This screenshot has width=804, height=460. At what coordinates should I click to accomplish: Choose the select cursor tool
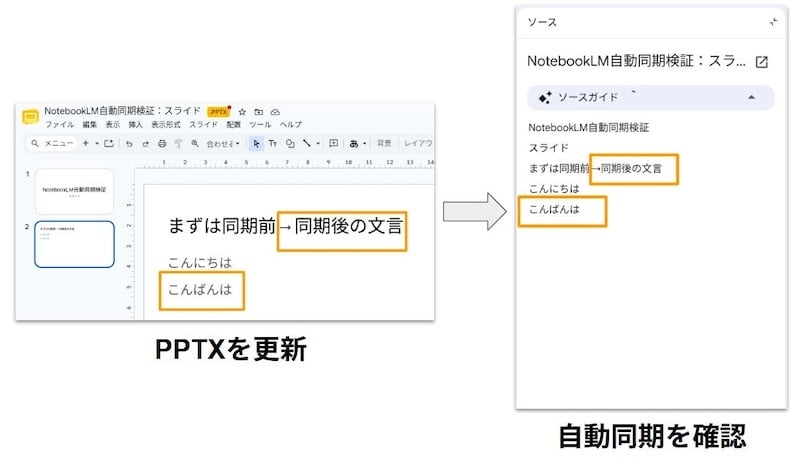click(x=256, y=144)
